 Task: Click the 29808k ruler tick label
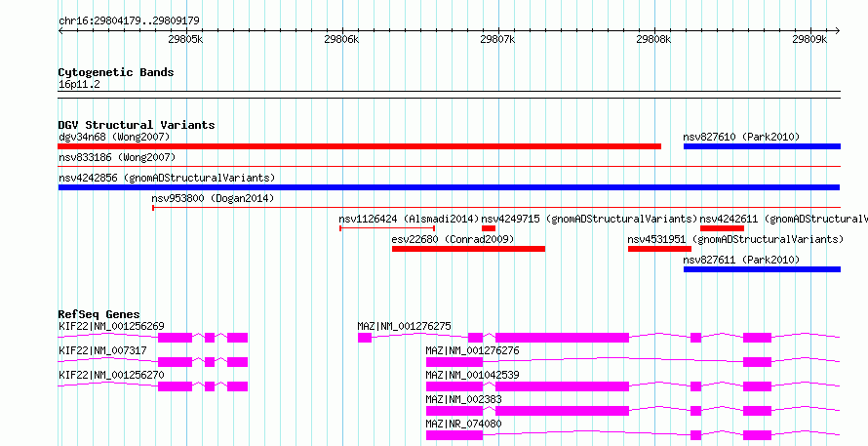653,39
